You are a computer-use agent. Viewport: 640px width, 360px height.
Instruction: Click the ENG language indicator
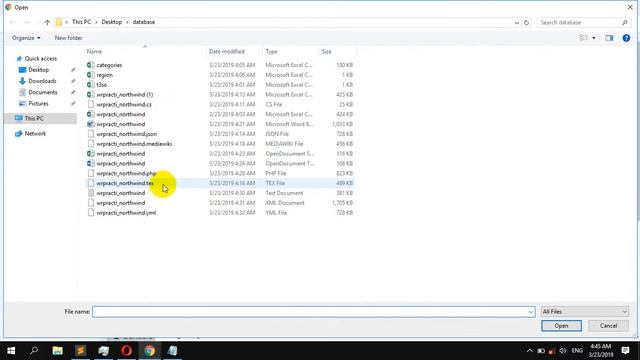[x=577, y=351]
